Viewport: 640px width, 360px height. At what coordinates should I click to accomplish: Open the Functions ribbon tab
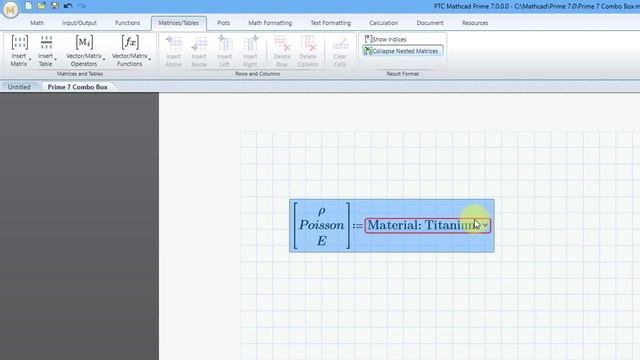[127, 23]
